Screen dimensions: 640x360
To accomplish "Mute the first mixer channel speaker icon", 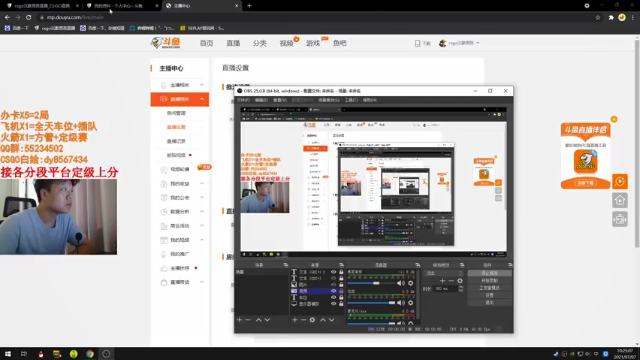I will 400,283.
